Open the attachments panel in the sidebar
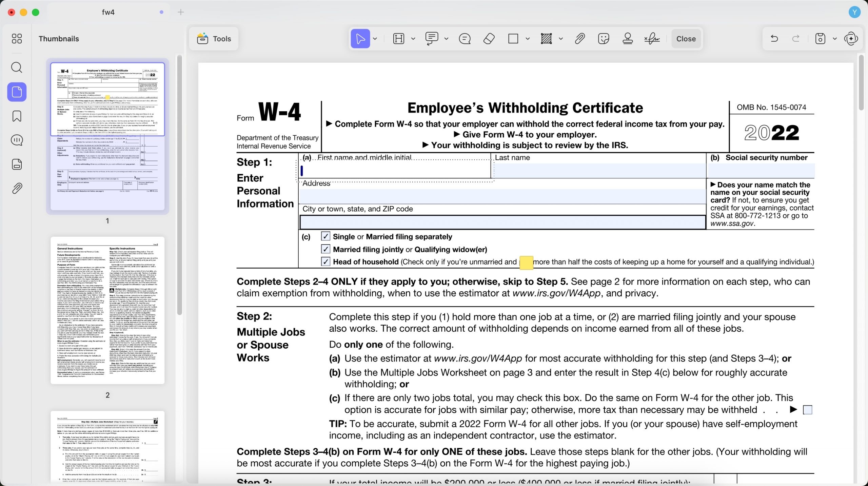This screenshot has width=868, height=486. [17, 189]
